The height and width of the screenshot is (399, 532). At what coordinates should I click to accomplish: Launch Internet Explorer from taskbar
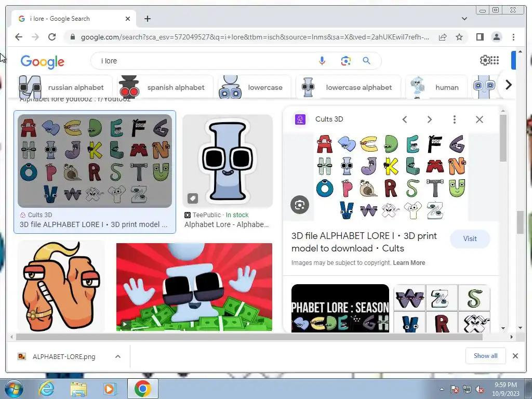point(46,389)
